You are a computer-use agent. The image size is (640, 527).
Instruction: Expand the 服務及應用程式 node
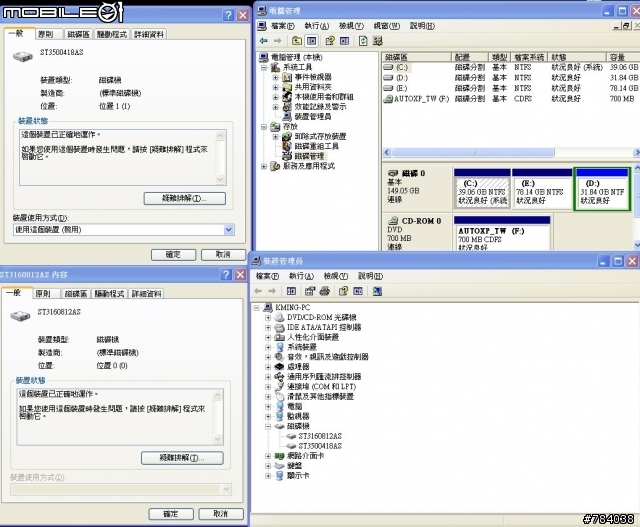coord(264,166)
